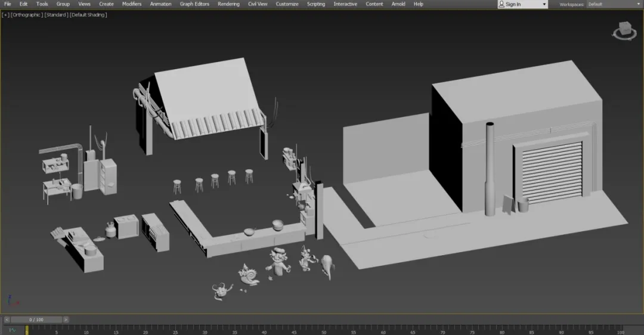Screen dimensions: 644x335
Task: Click the user icon beside Sign In
Action: (501, 4)
